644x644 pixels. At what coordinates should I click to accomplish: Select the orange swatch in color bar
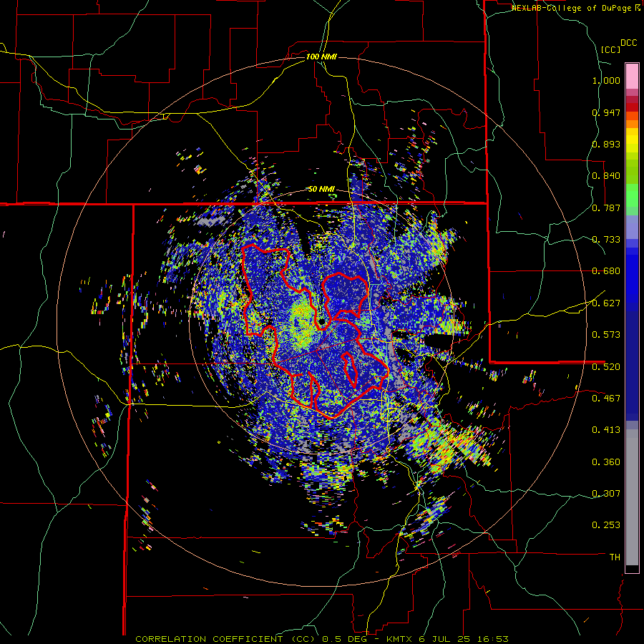tap(632, 124)
